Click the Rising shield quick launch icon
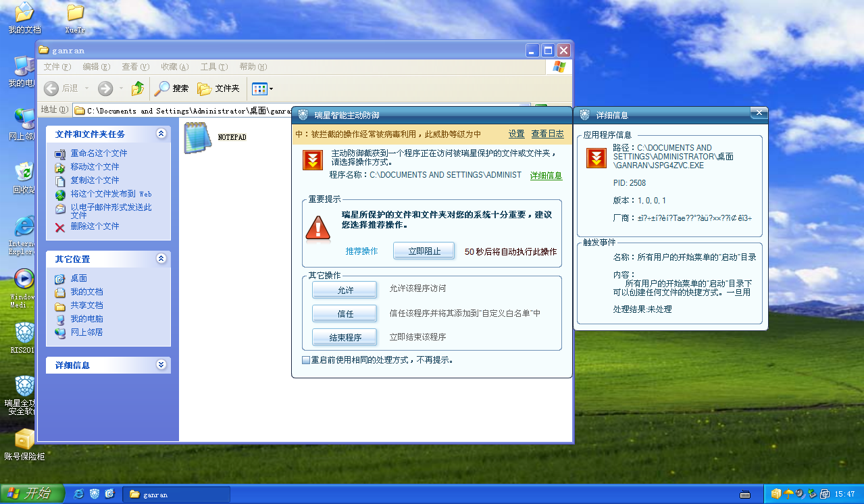The width and height of the screenshot is (864, 504). [x=95, y=495]
